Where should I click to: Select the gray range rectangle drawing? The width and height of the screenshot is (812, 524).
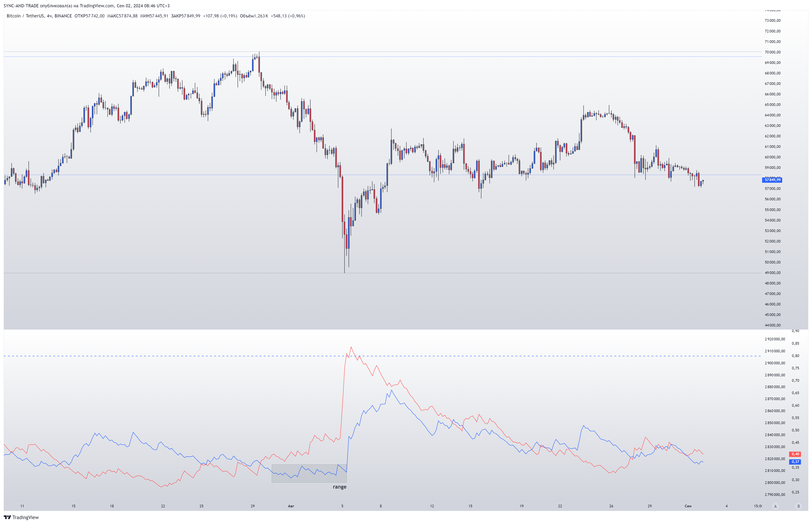point(309,473)
